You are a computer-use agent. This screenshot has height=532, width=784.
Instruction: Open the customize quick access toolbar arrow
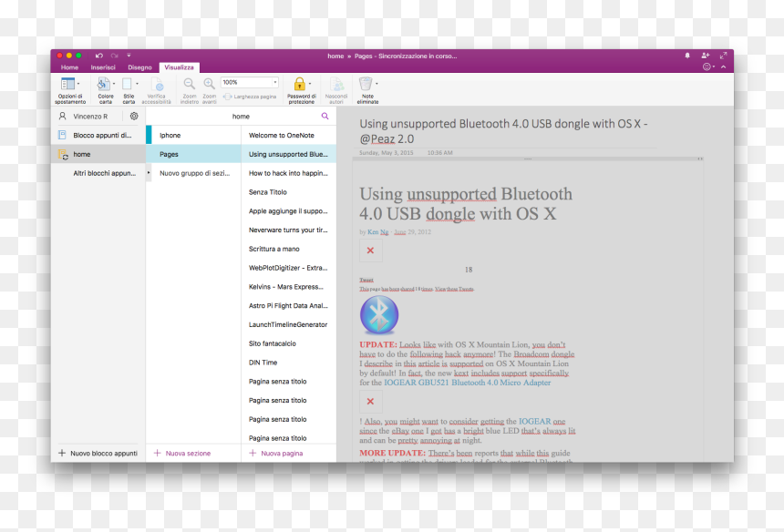point(129,56)
